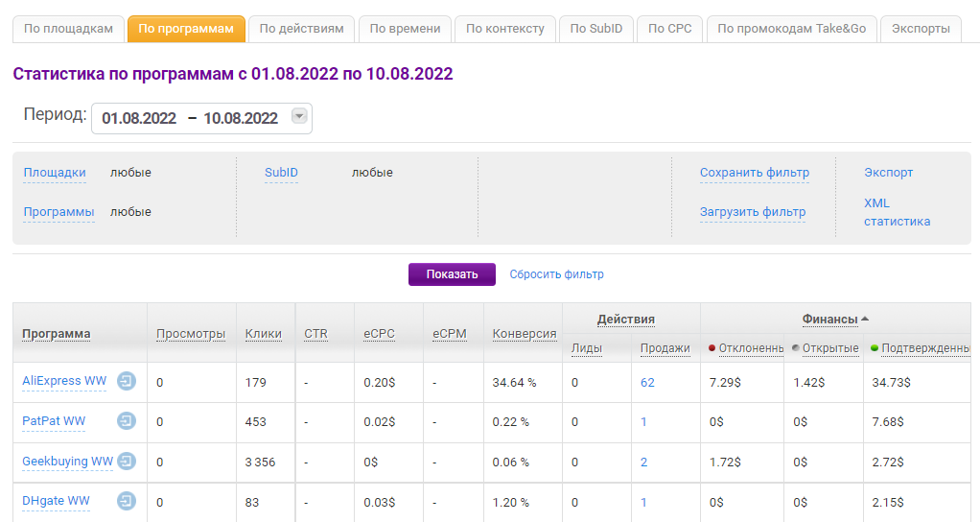
Task: Open the period date range dropdown arrow
Action: 299,117
